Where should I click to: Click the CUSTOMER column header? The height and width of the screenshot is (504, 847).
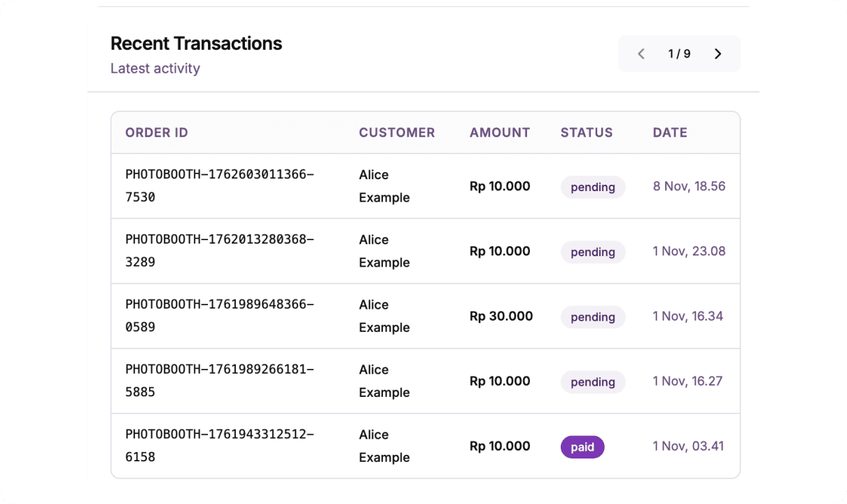pos(397,132)
